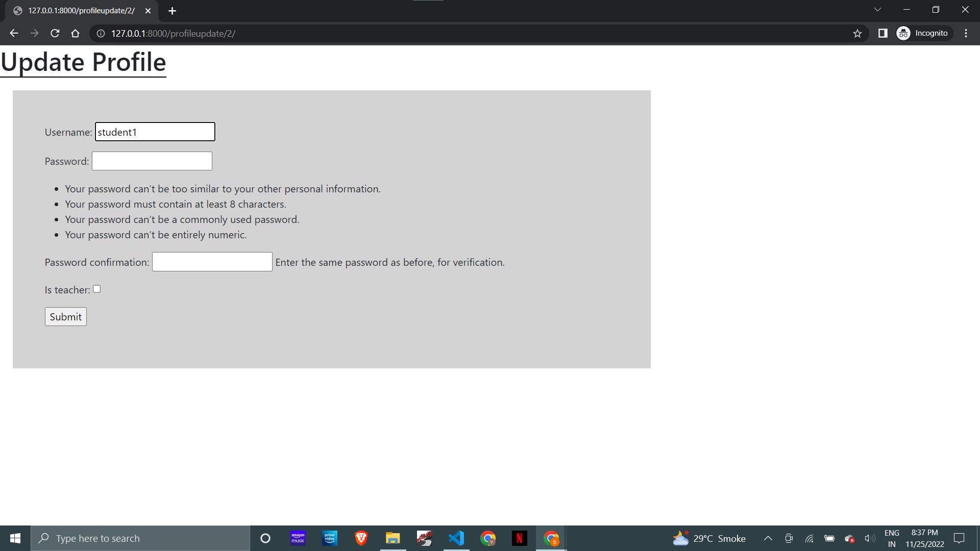Screen dimensions: 980x551
Task: Reload the page with the refresh icon
Action: pos(55,33)
